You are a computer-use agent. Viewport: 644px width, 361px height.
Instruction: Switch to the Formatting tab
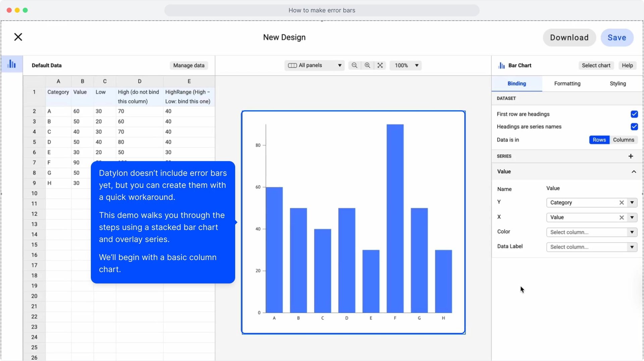point(567,84)
